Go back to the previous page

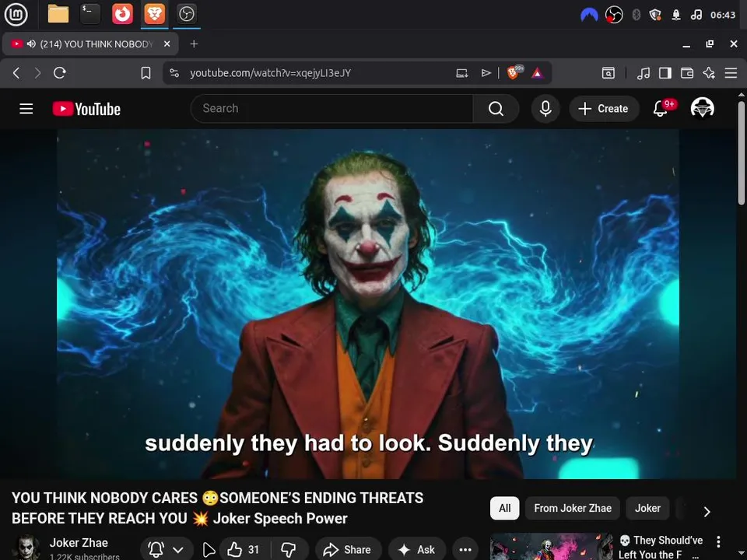coord(16,73)
